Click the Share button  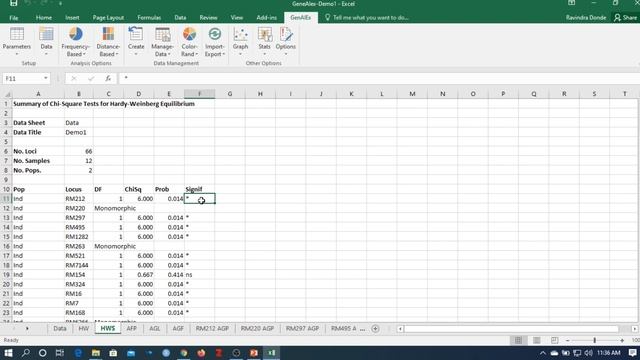(x=626, y=18)
